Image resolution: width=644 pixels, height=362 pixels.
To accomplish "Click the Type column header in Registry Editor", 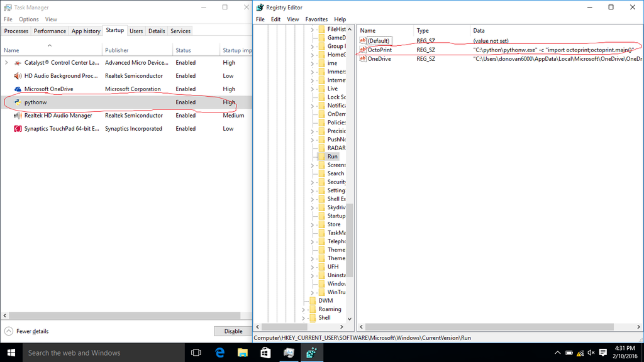I will (x=441, y=30).
